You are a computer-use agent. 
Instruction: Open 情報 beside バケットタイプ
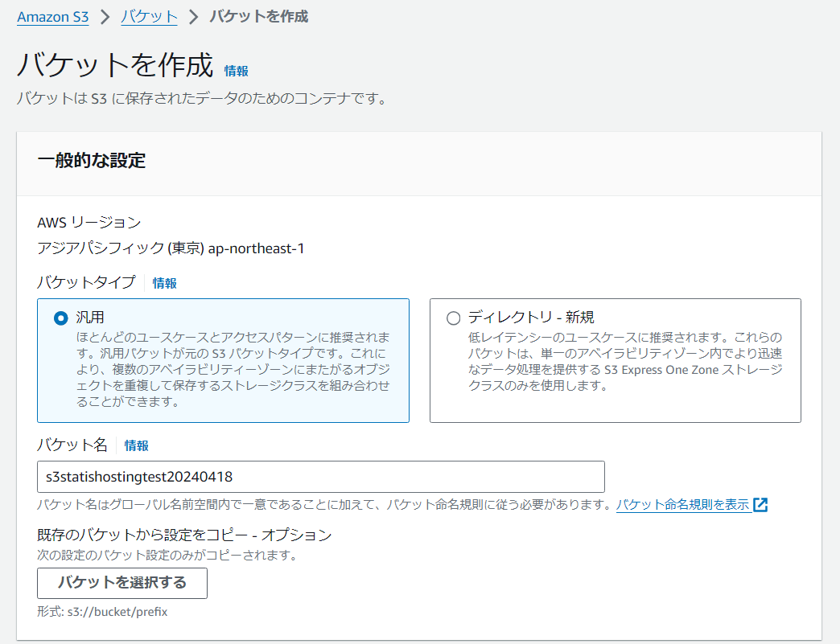pos(164,282)
